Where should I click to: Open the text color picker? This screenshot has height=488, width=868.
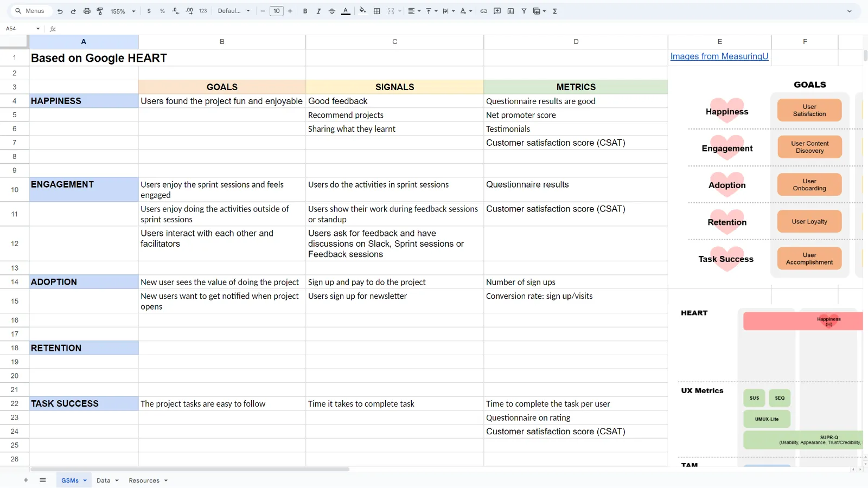tap(346, 11)
